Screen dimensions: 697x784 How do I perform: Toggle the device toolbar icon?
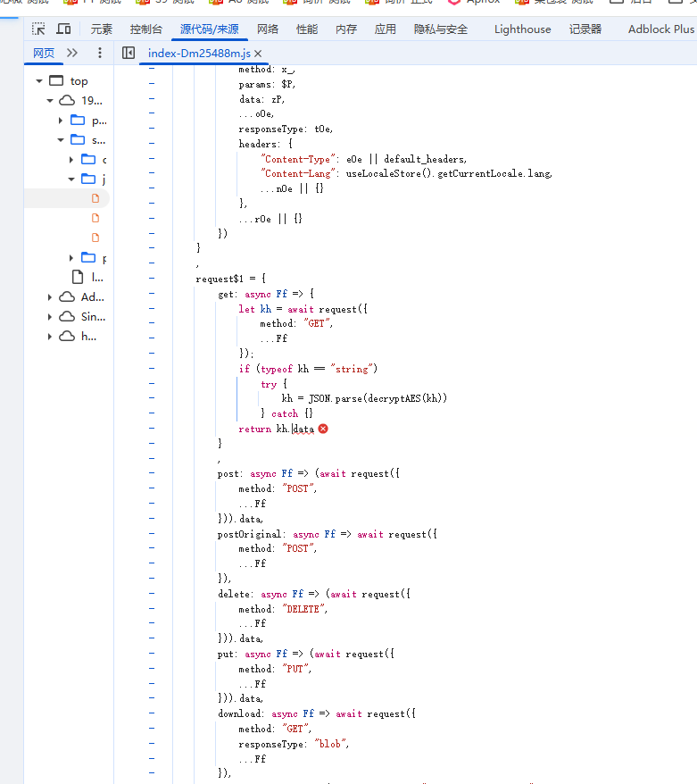coord(64,29)
